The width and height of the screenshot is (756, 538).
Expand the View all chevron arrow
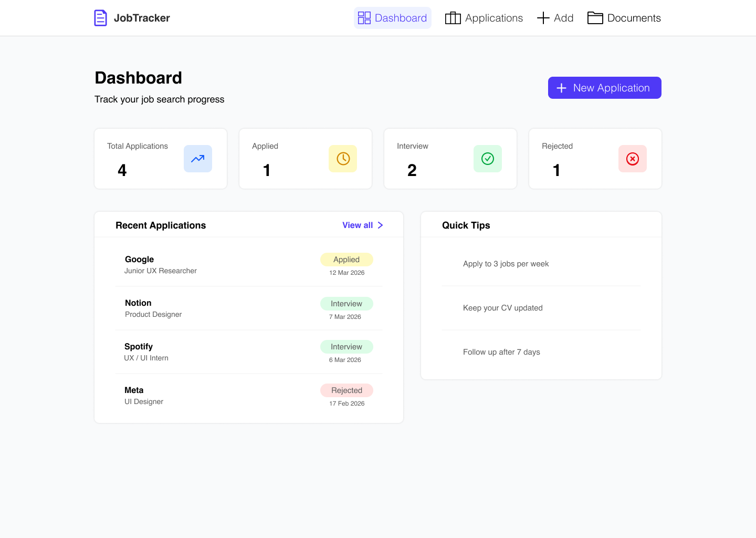381,225
